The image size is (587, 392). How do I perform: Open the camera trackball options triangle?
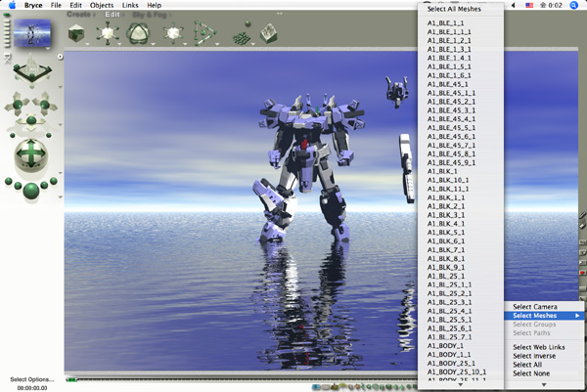pos(60,173)
